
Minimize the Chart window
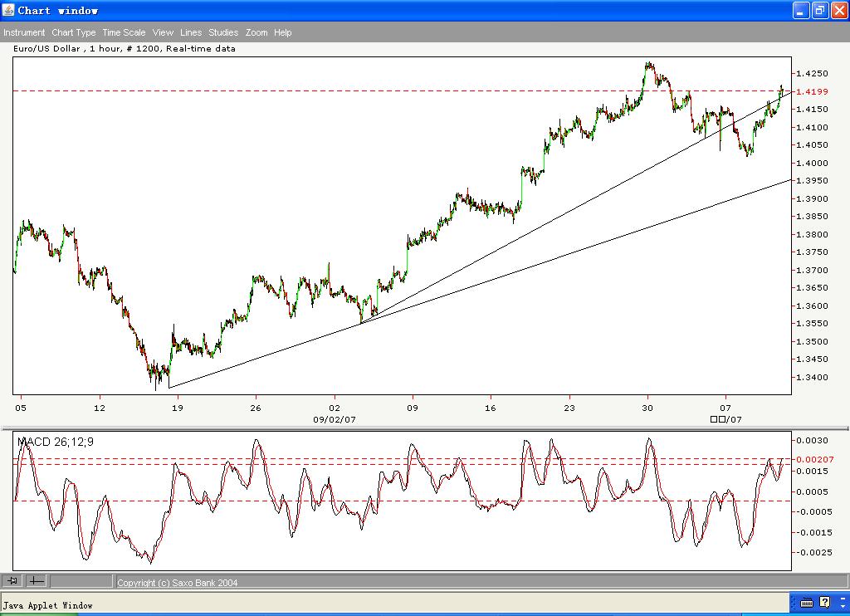point(801,10)
